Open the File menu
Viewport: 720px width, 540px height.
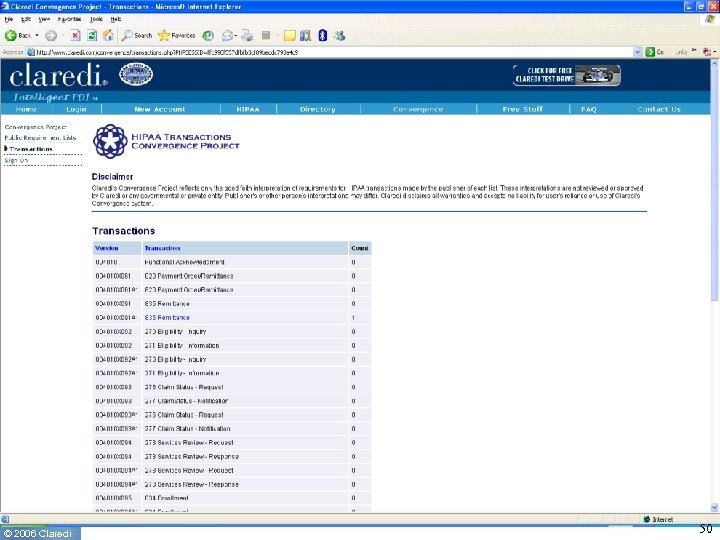[9, 19]
